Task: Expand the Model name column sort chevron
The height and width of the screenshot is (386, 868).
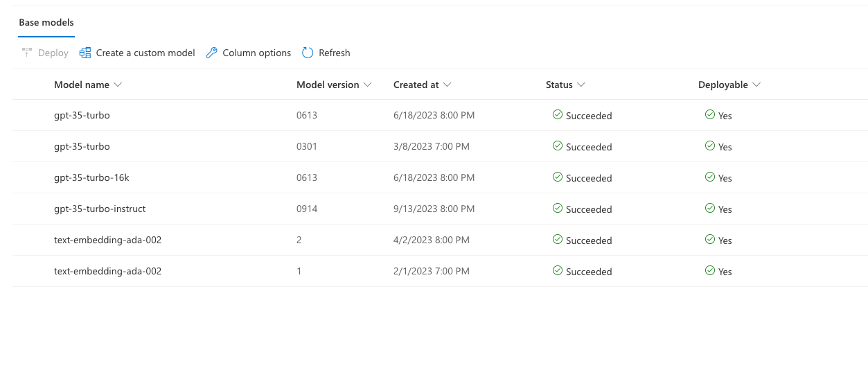Action: tap(118, 85)
